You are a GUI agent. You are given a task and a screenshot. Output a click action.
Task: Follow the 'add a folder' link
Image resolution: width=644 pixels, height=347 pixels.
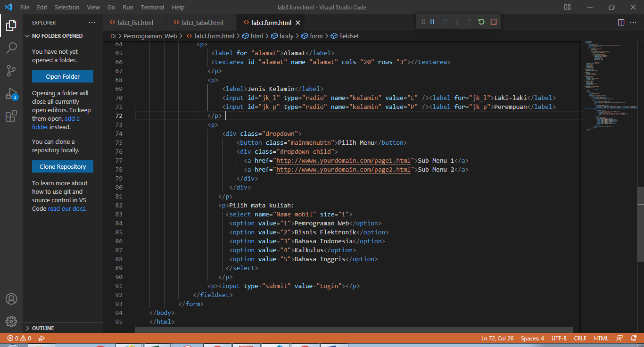point(56,123)
